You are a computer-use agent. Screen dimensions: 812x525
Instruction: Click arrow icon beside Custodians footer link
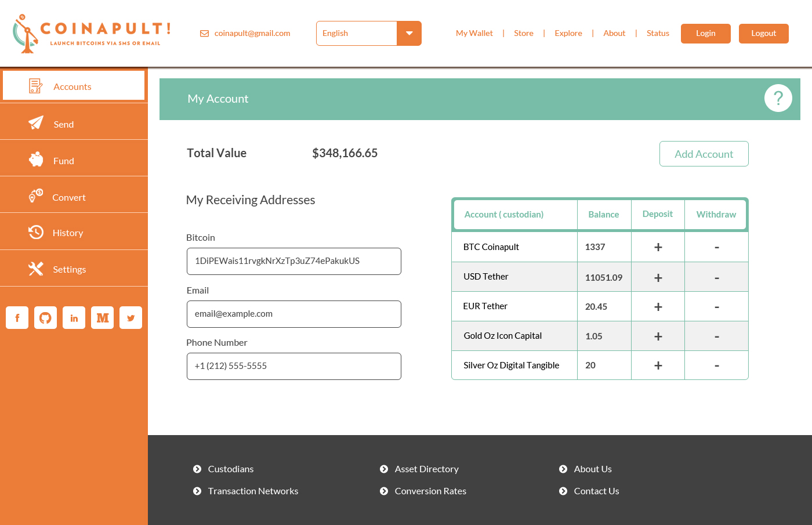(x=197, y=469)
